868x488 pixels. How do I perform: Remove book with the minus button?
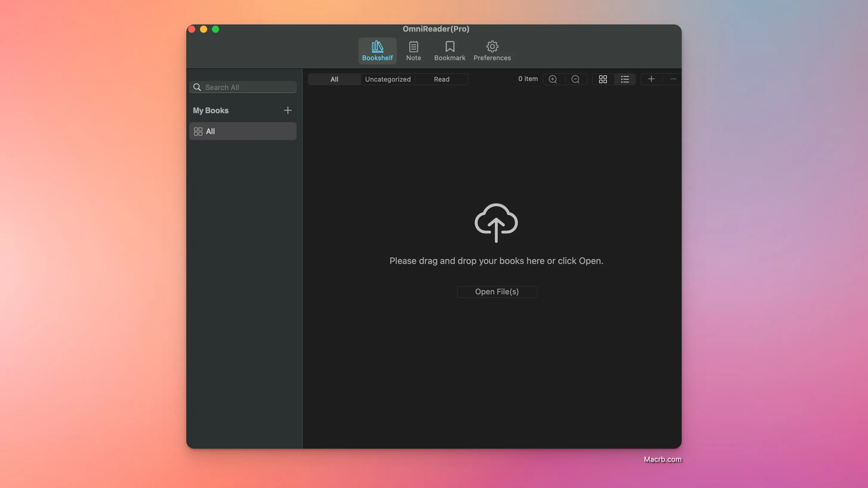pyautogui.click(x=673, y=79)
